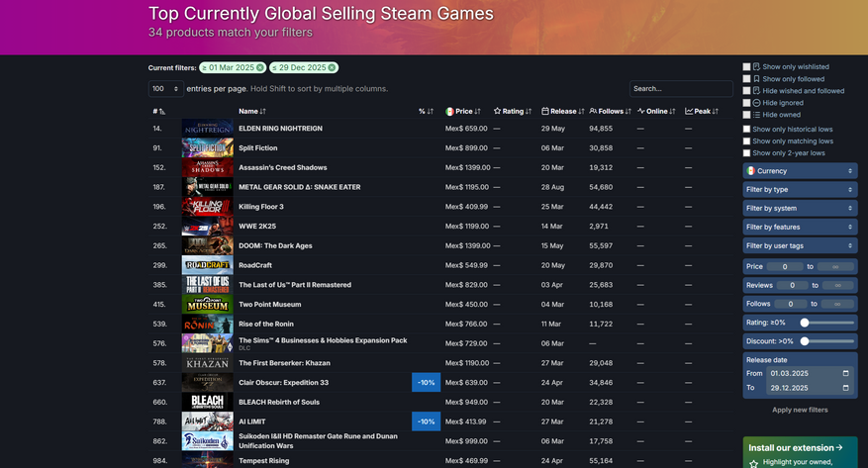
Task: Open Assassin's Creed Shadows thumbnail
Action: [208, 167]
